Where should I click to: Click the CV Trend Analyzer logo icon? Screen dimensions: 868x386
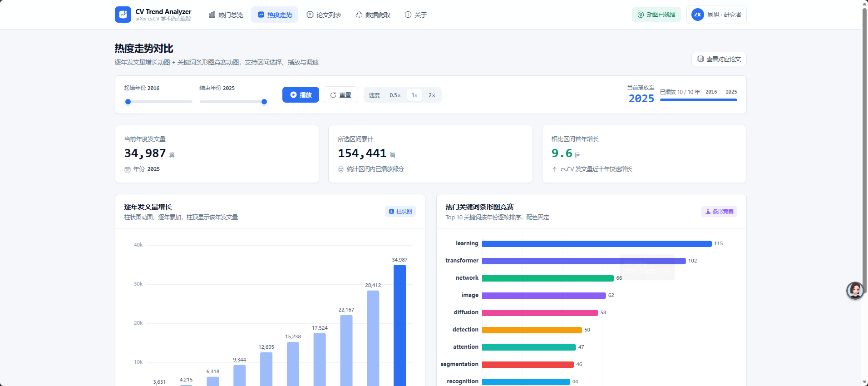click(123, 15)
